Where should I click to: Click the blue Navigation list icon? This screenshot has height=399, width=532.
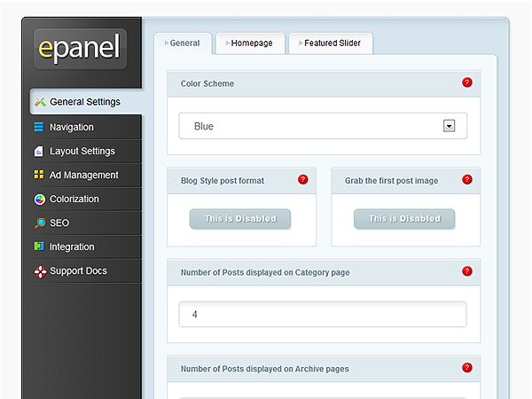[39, 127]
